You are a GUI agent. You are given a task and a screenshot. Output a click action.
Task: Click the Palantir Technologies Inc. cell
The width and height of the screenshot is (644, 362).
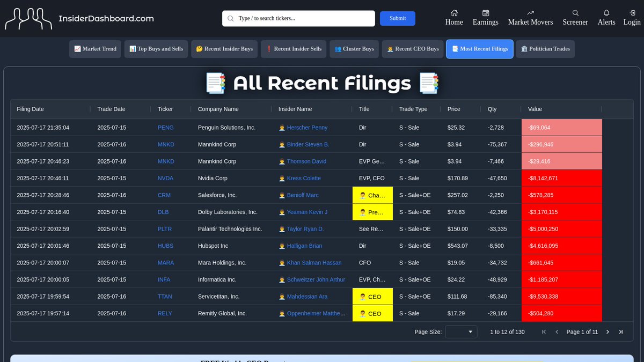click(x=231, y=229)
